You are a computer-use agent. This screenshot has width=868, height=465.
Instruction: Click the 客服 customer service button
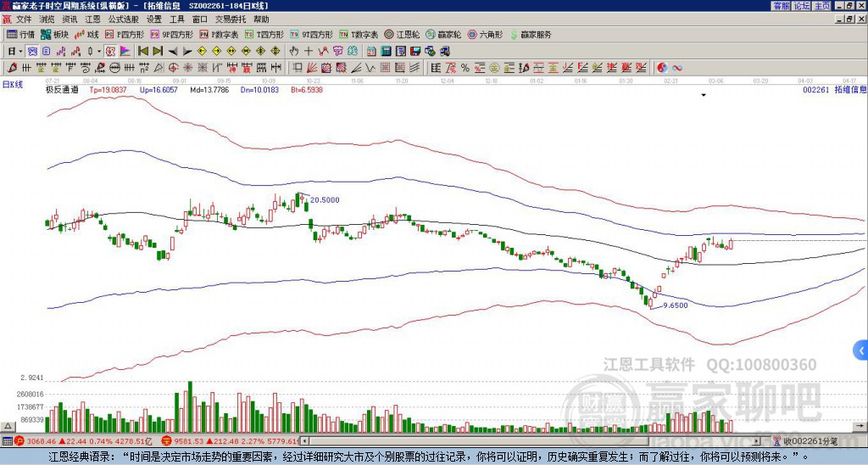782,6
